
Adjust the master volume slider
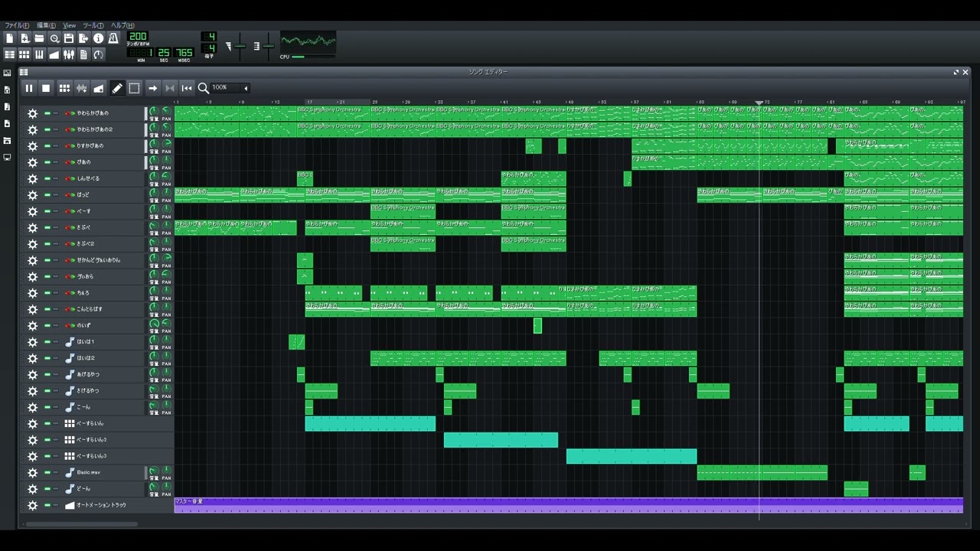(240, 46)
